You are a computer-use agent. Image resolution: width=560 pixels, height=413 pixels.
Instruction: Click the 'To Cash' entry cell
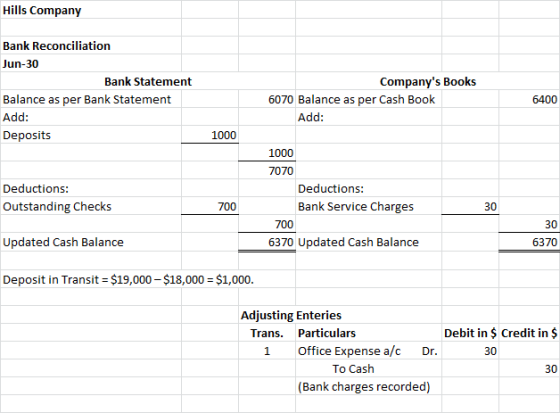tap(353, 369)
